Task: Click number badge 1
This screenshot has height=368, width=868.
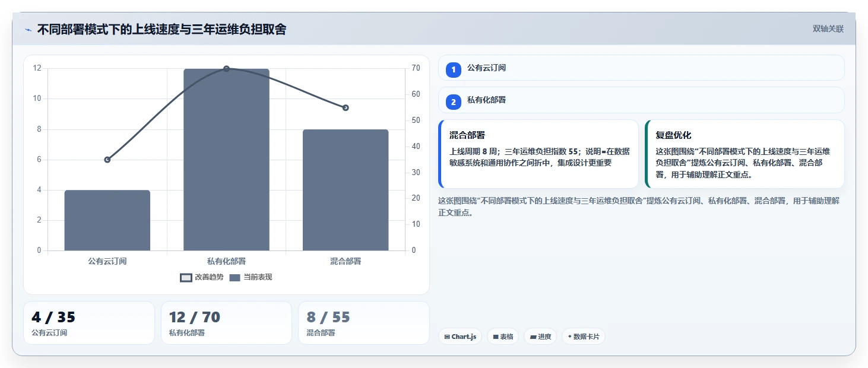Action: 454,70
